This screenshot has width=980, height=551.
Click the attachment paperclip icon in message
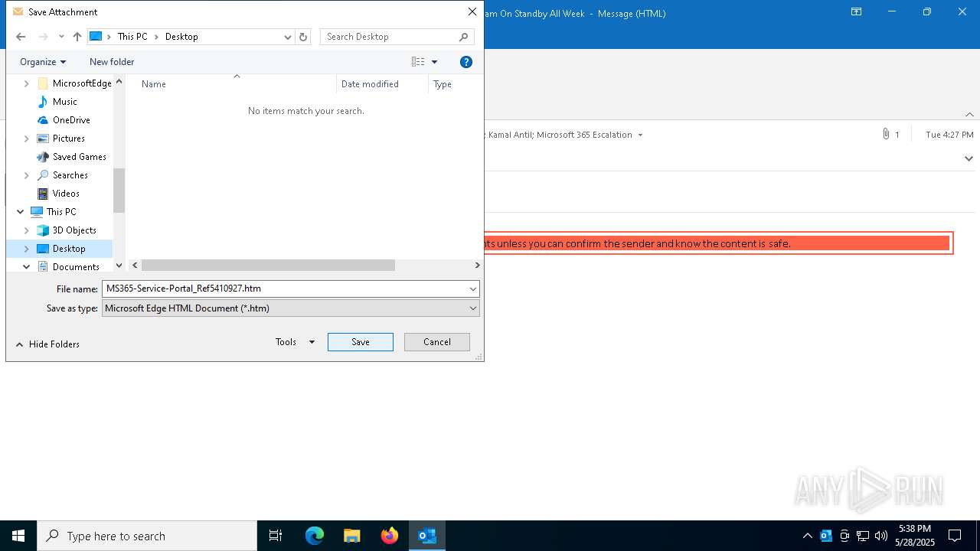[x=886, y=134]
